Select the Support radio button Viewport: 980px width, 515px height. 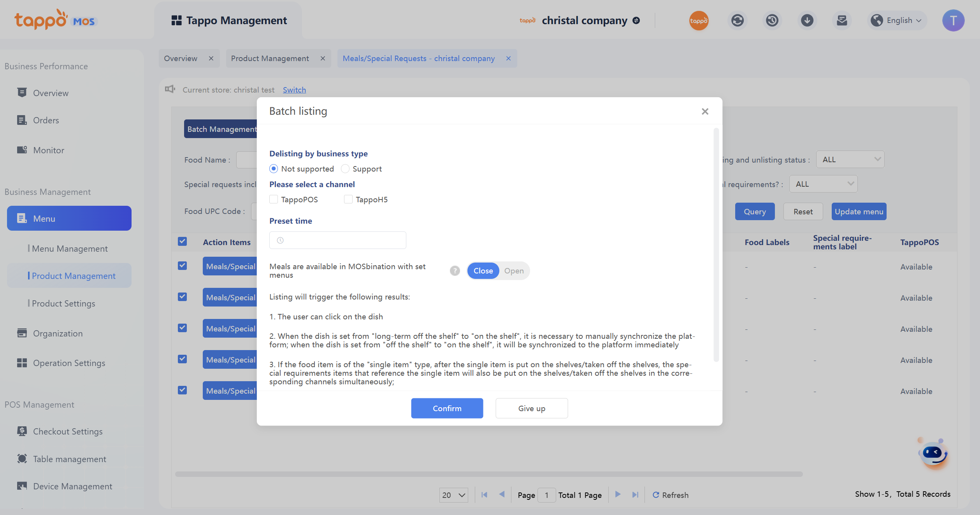point(345,169)
